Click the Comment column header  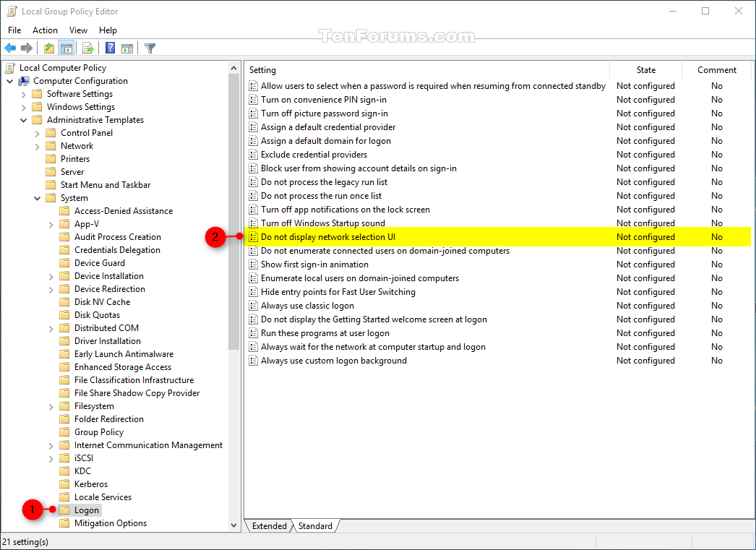(716, 69)
